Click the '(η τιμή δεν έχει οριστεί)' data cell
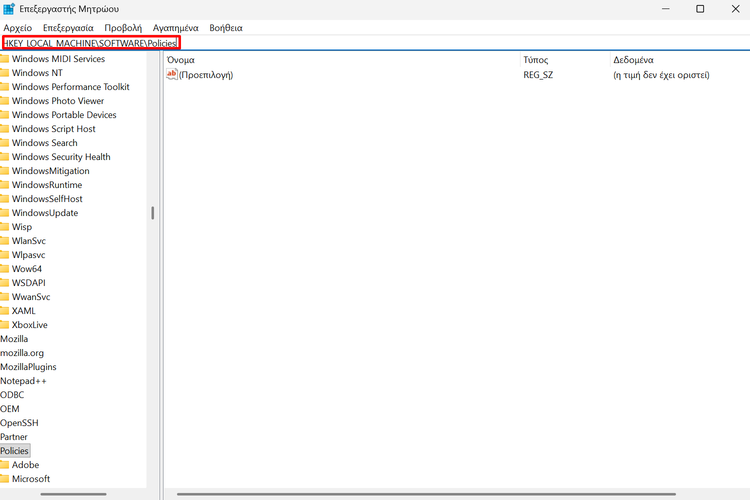Image resolution: width=750 pixels, height=500 pixels. (661, 75)
